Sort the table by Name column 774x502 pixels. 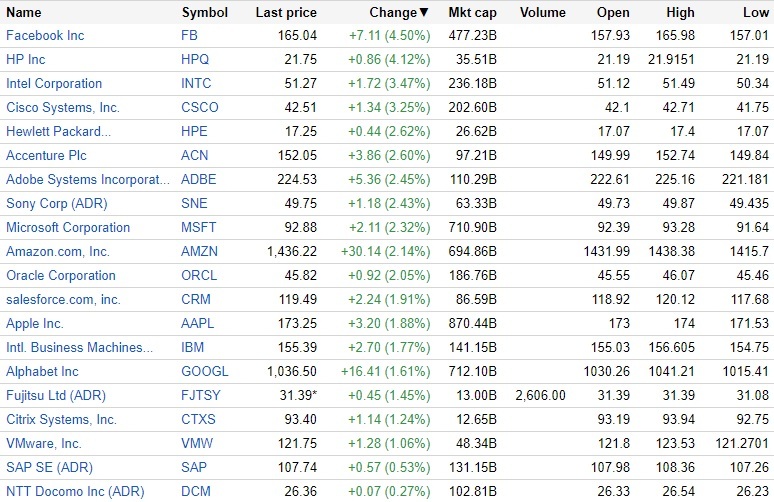click(x=24, y=13)
